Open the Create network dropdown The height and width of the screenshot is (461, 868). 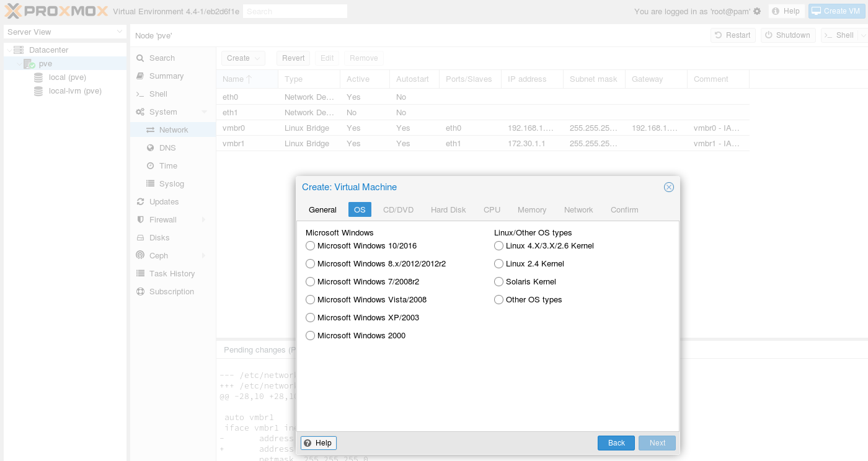[x=243, y=58]
